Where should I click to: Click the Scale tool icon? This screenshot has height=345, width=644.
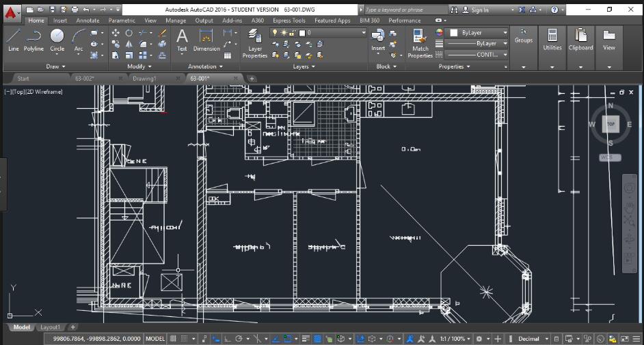tap(129, 55)
